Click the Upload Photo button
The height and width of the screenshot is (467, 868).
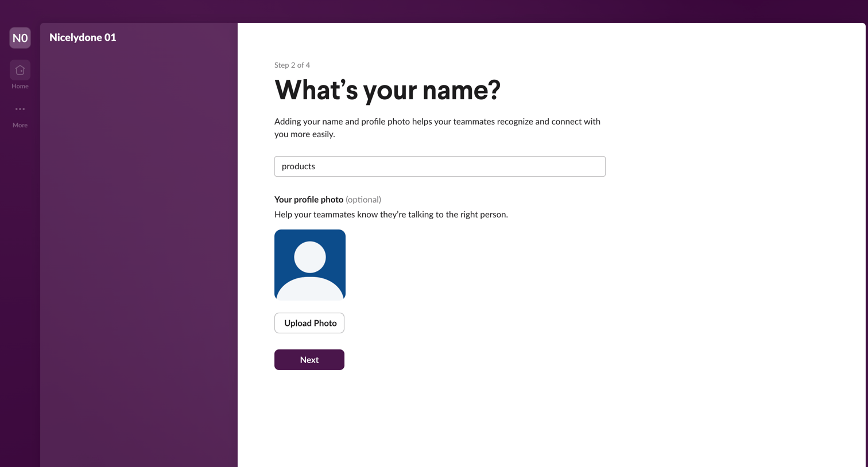pyautogui.click(x=309, y=323)
